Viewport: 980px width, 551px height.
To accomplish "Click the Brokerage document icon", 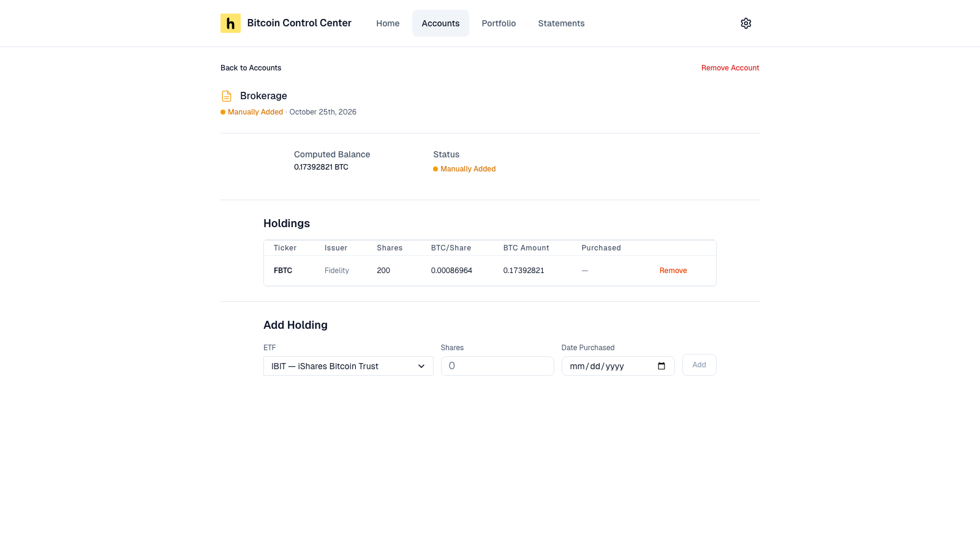I will point(227,96).
